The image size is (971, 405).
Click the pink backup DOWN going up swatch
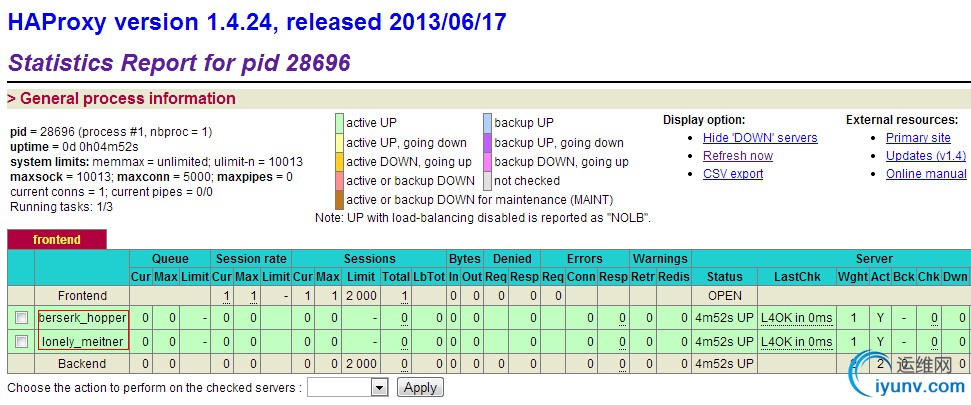tap(487, 162)
